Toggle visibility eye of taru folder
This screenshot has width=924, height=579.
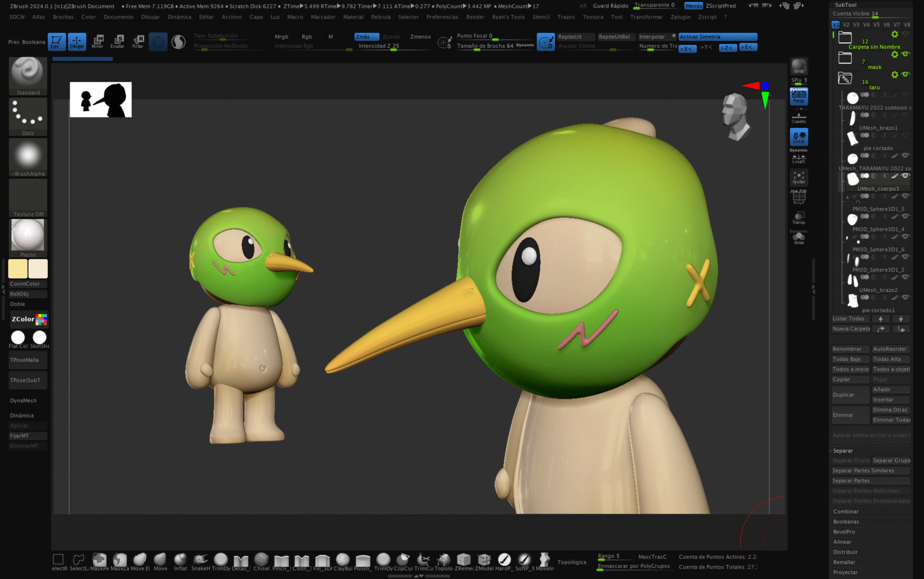pyautogui.click(x=905, y=74)
